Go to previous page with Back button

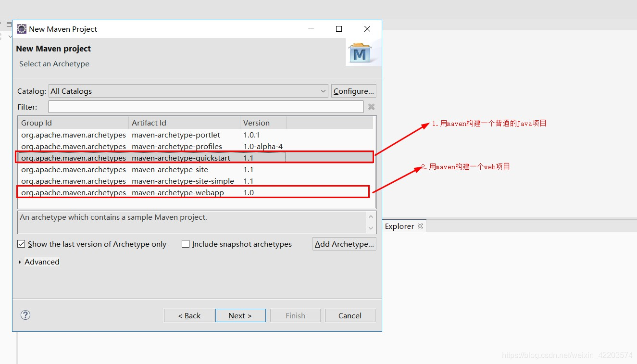[x=189, y=315]
